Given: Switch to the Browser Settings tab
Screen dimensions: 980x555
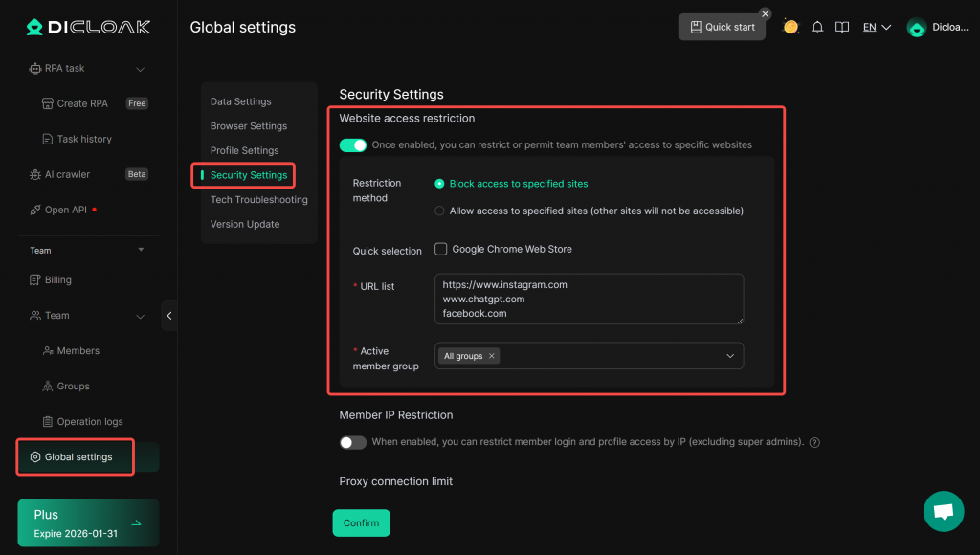Looking at the screenshot, I should (x=249, y=126).
